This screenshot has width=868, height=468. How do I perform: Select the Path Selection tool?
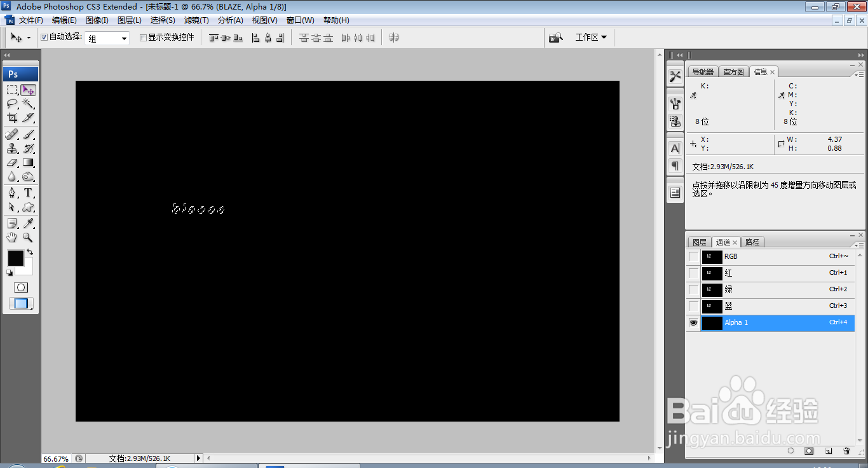[12, 207]
